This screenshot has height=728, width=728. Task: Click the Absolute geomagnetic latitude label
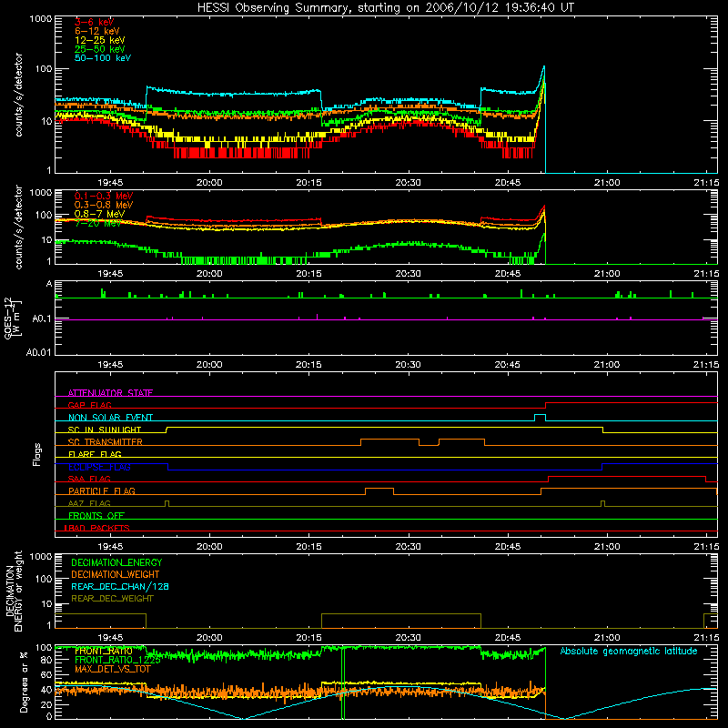pos(629,651)
